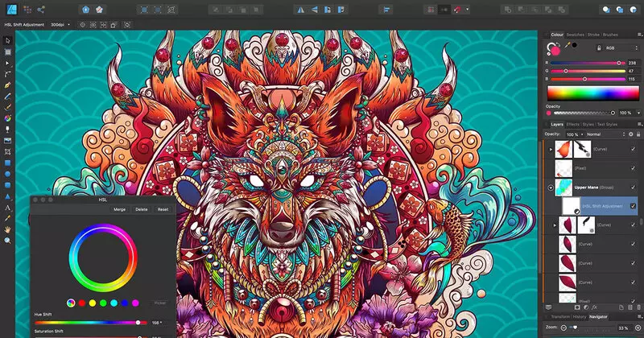This screenshot has height=338, width=644.
Task: Click the Hue Shift slider handle
Action: pyautogui.click(x=138, y=323)
